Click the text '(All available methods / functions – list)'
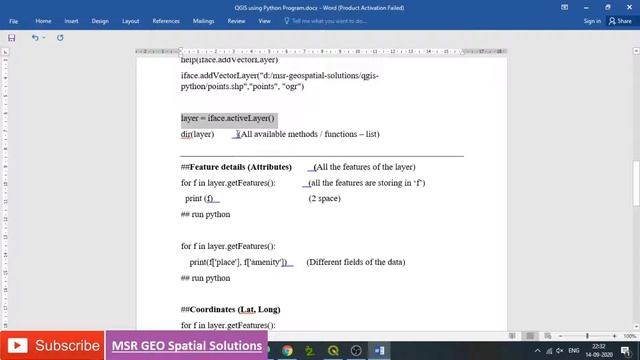This screenshot has height=360, width=640. [x=309, y=134]
